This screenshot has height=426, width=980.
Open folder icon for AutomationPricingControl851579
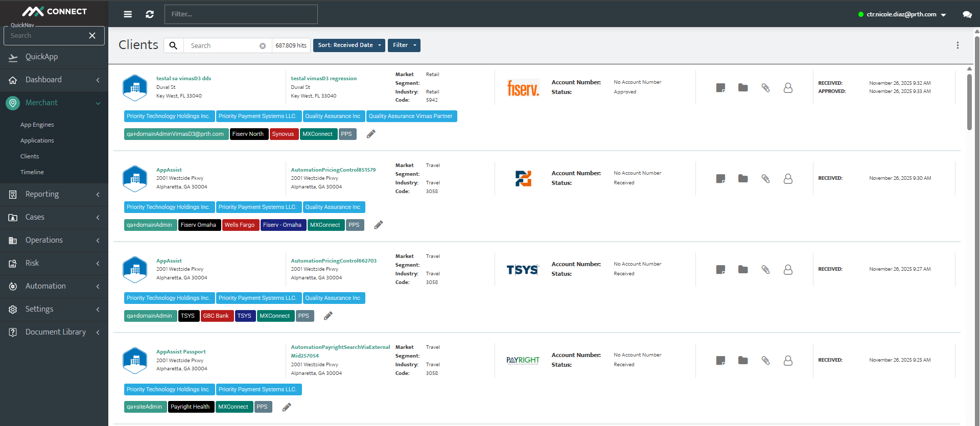pos(743,179)
